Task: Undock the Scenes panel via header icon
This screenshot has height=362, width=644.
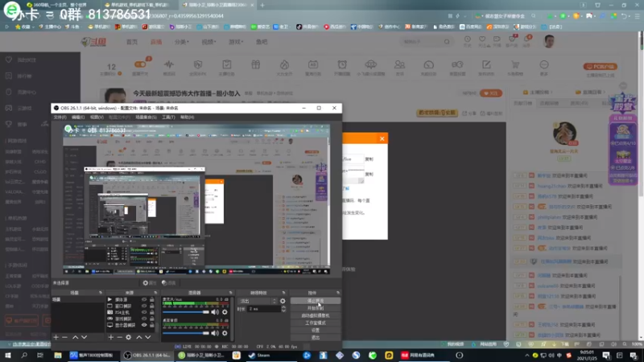Action: tap(101, 293)
